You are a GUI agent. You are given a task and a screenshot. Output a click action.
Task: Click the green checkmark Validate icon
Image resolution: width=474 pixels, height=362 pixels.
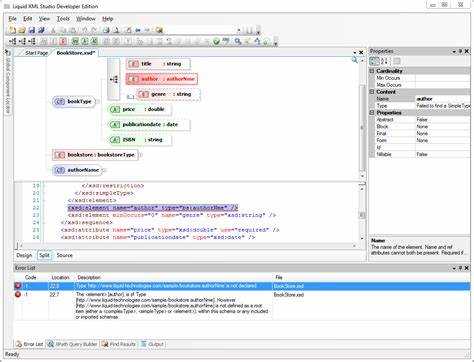[216, 42]
